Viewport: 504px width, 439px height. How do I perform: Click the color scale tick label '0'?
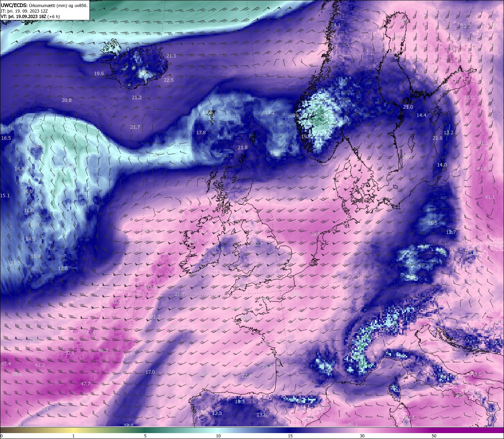click(2, 436)
